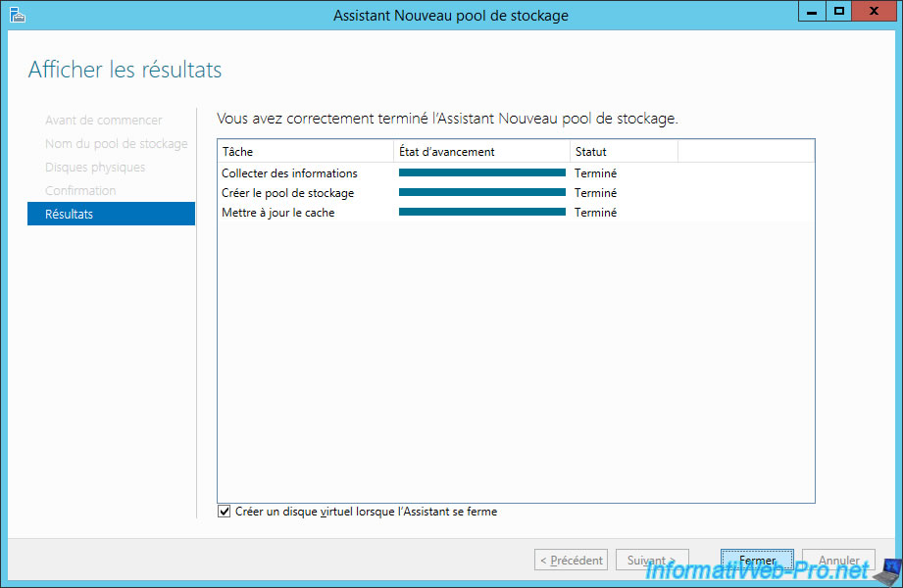Click the progress bar for cache update

481,213
